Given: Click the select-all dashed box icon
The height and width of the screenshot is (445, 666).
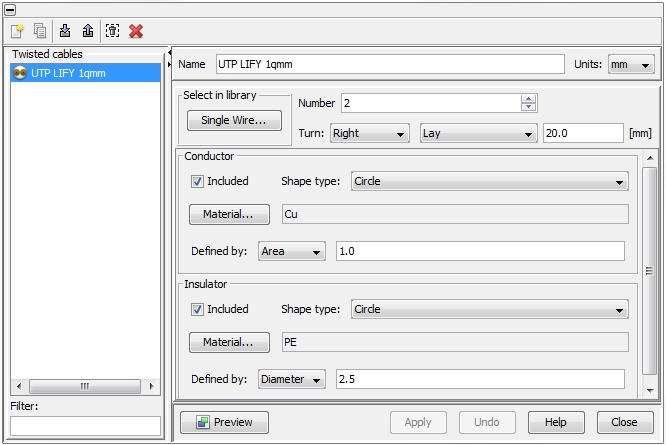Looking at the screenshot, I should click(x=112, y=31).
